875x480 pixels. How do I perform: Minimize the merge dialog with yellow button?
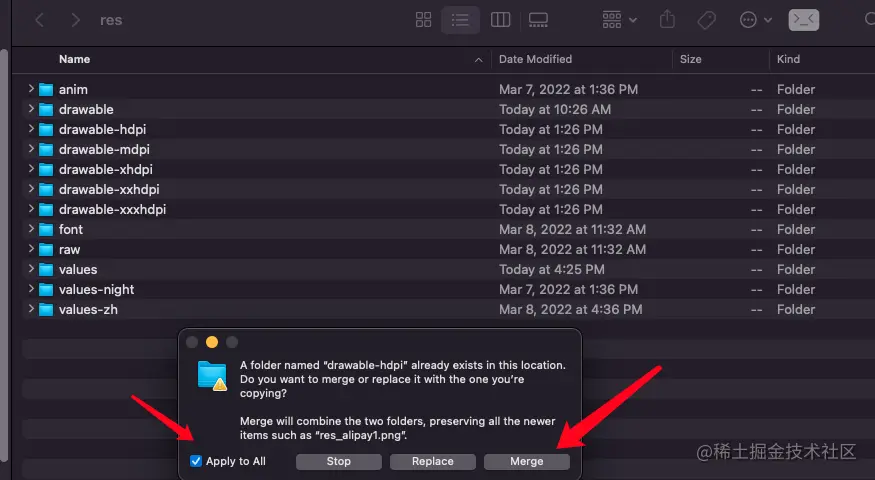(212, 342)
